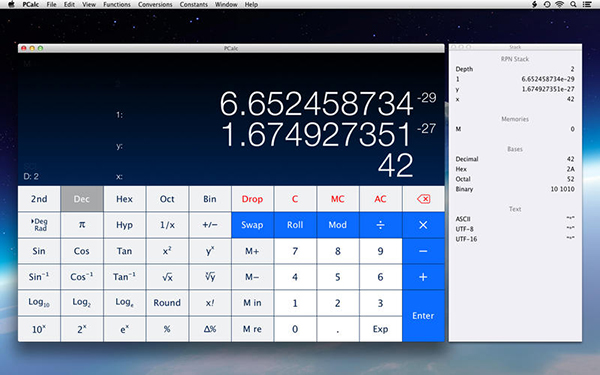Click the Hex value 2A in Stack window
The height and width of the screenshot is (375, 600).
571,169
